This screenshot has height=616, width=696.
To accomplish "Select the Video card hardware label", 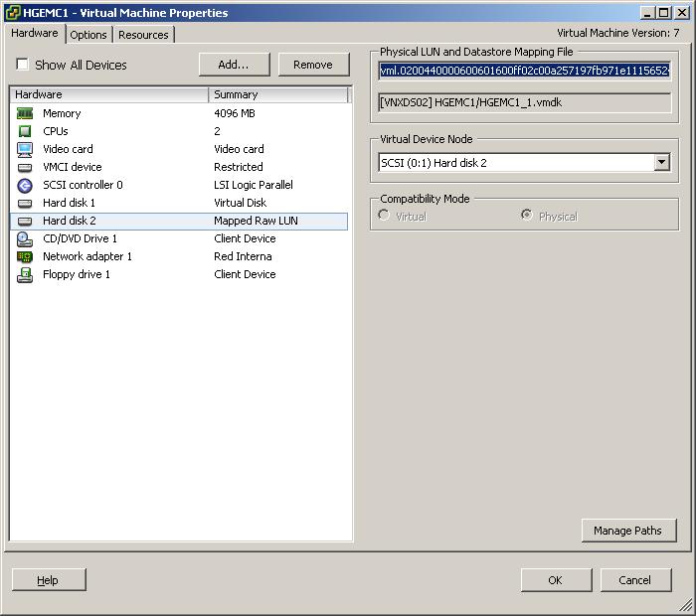I will click(68, 149).
